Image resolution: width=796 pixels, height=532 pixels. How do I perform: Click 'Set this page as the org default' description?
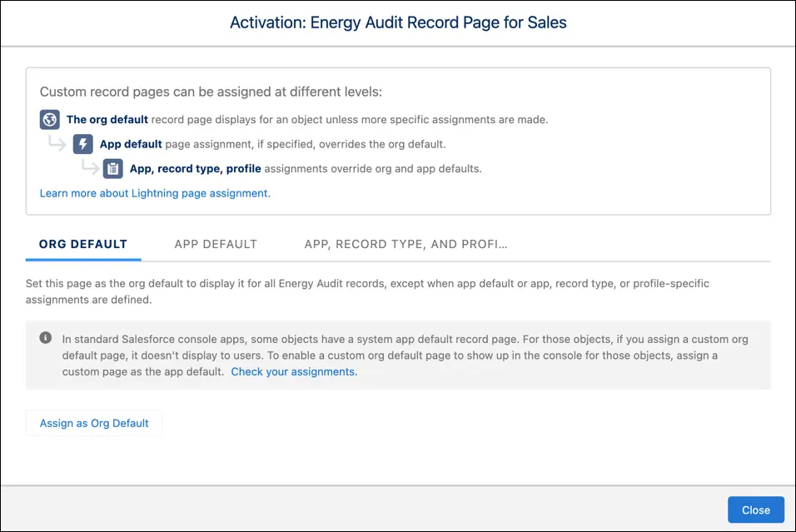(367, 291)
